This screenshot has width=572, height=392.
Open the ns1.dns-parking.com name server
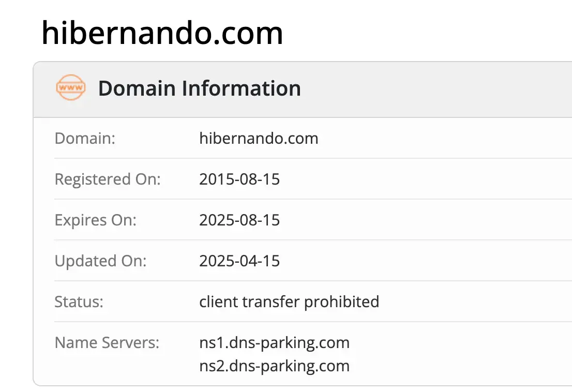click(x=274, y=342)
